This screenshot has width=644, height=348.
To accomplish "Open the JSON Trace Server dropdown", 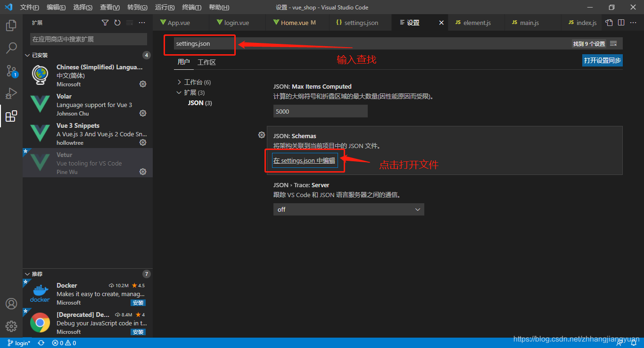I will pyautogui.click(x=349, y=209).
